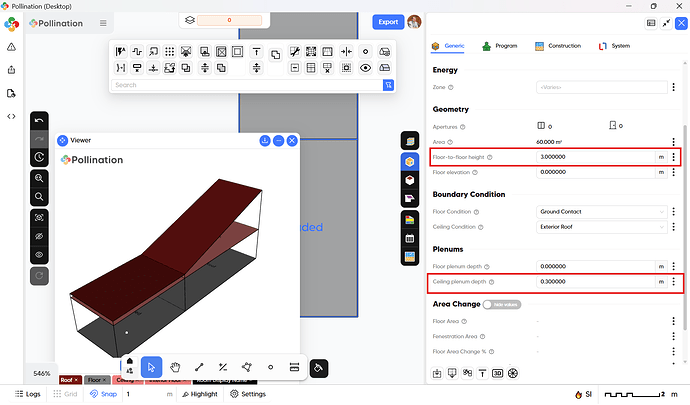The image size is (690, 405).
Task: Toggle the eye visibility command icon
Action: [x=365, y=68]
